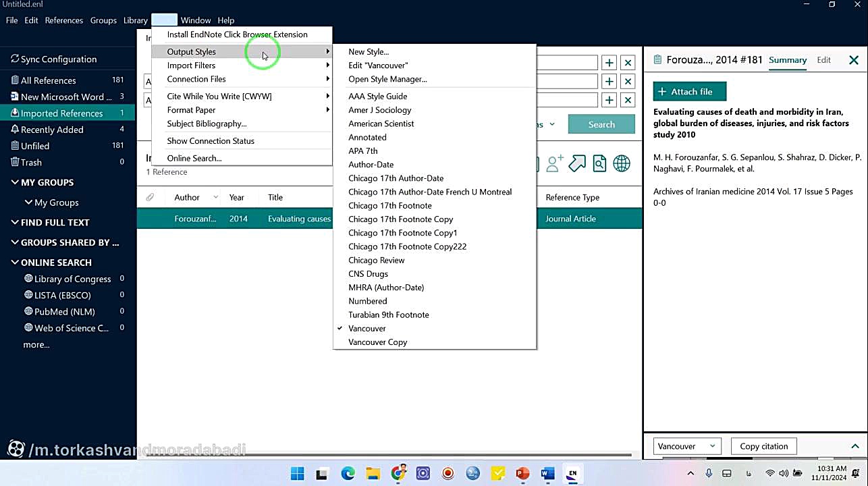Click the more... link under Online Search

point(36,345)
